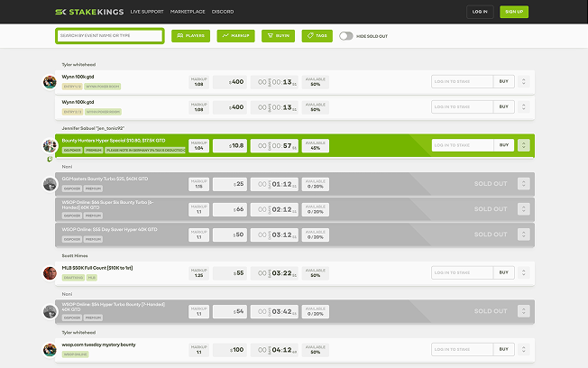
Task: Click Buy on the MLB $50K Full Count row
Action: pyautogui.click(x=503, y=272)
